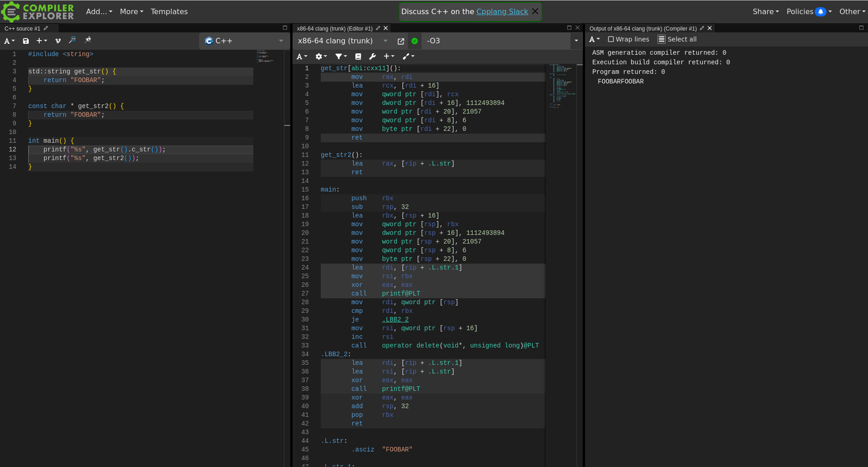868x467 pixels.
Task: Pop out compiler picker window icon
Action: pos(401,41)
